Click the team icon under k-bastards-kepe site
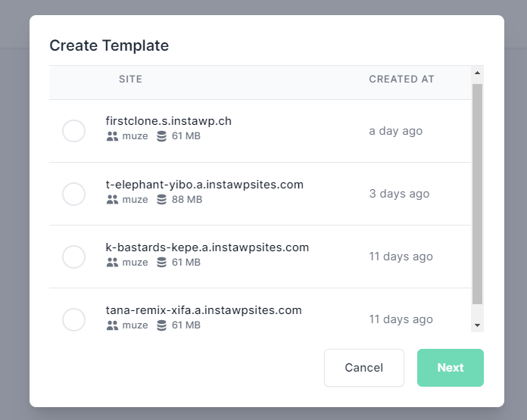Image resolution: width=527 pixels, height=420 pixels. [x=112, y=262]
